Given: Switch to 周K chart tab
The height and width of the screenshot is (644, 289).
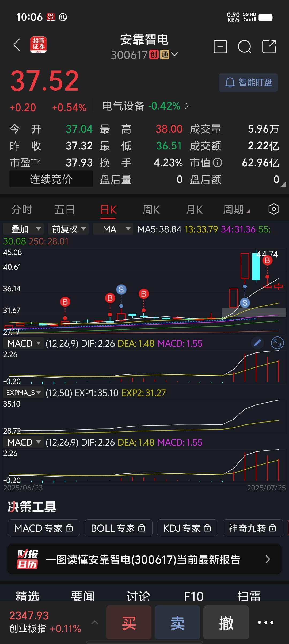Looking at the screenshot, I should pos(151,209).
